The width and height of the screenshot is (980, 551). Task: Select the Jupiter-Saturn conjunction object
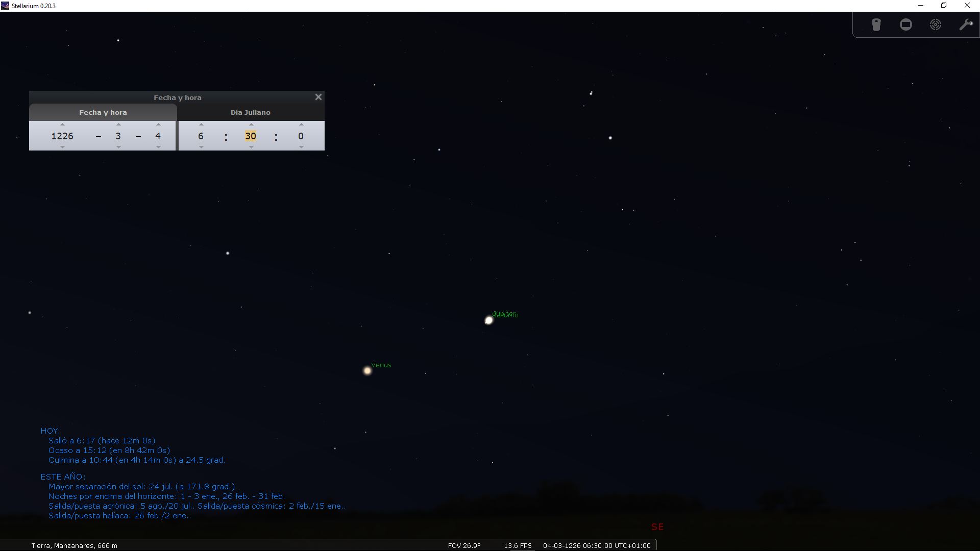pos(488,320)
